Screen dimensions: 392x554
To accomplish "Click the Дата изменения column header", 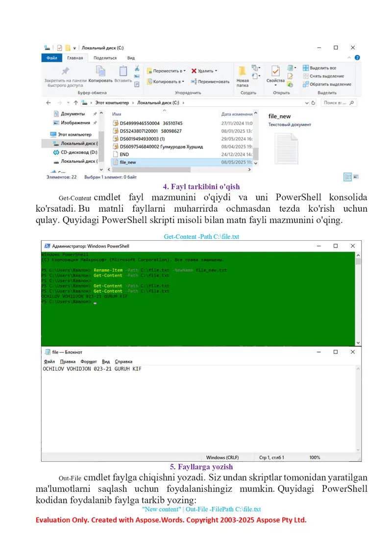I will coord(237,114).
